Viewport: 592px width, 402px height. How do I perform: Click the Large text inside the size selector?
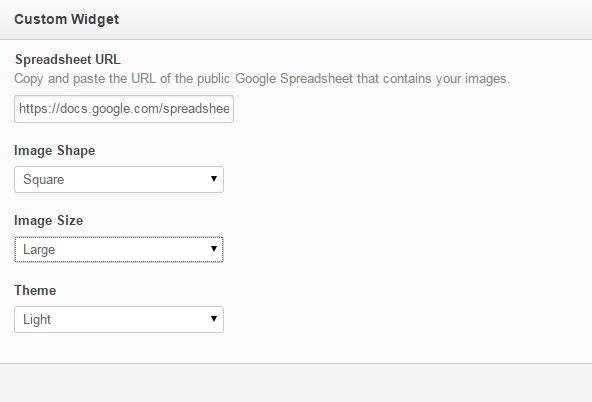39,250
